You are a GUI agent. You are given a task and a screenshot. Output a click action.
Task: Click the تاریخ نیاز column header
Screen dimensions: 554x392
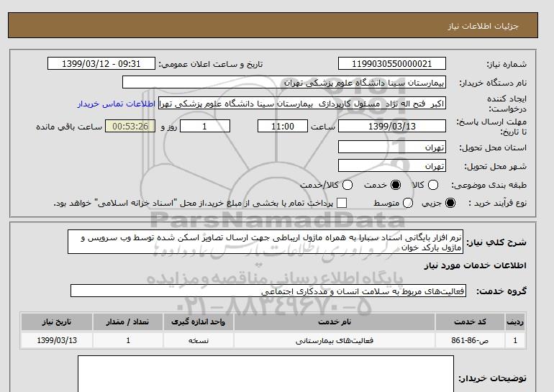point(57,322)
